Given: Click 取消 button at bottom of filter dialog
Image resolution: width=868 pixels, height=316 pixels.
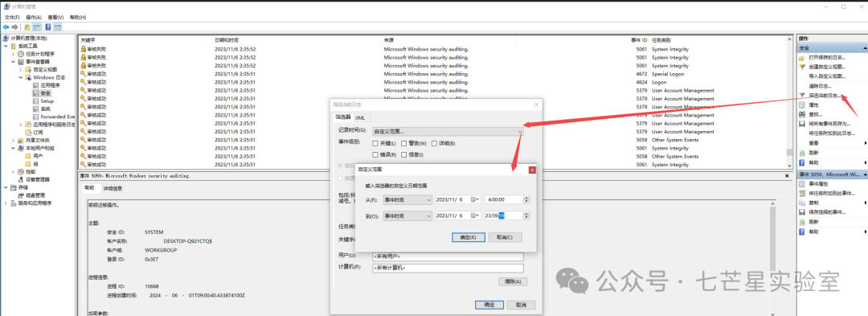Looking at the screenshot, I should point(521,305).
